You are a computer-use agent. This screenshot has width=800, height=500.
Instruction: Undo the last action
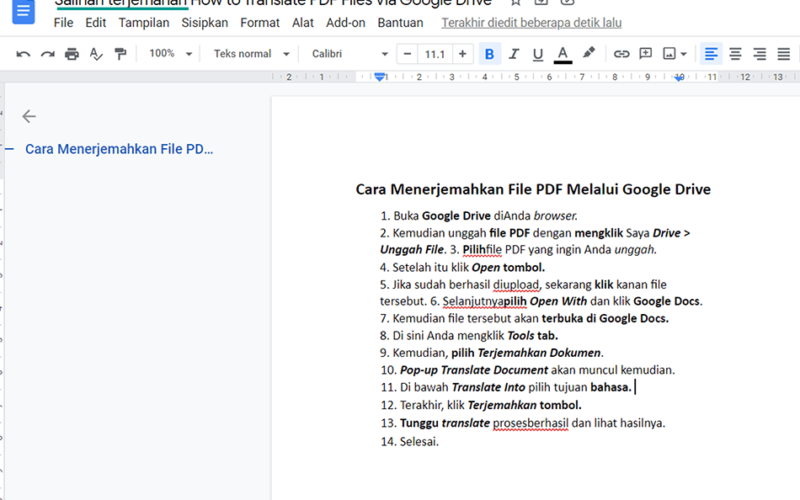(23, 54)
